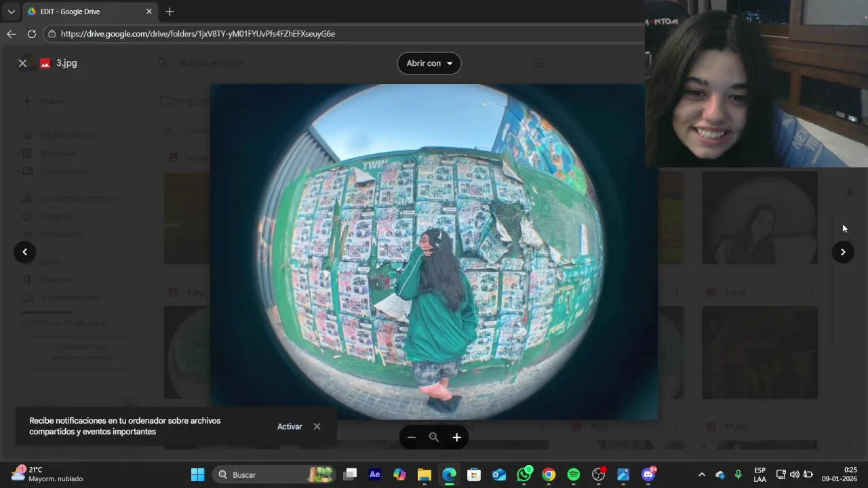
Task: Open Microsoft Store from the taskbar
Action: click(474, 474)
